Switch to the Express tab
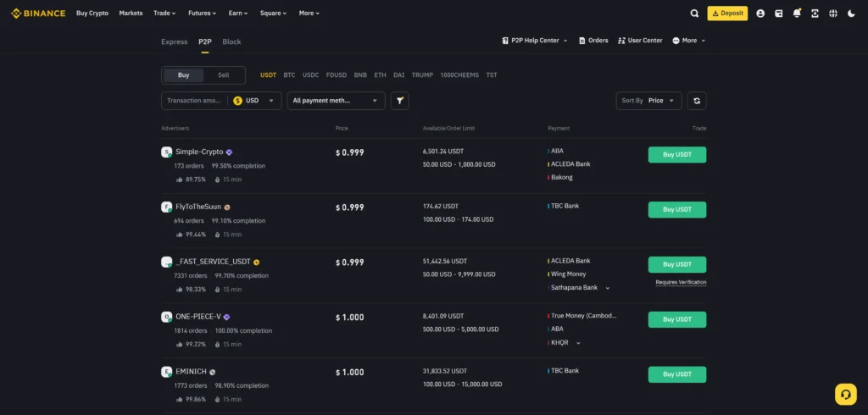868x415 pixels. [x=175, y=42]
